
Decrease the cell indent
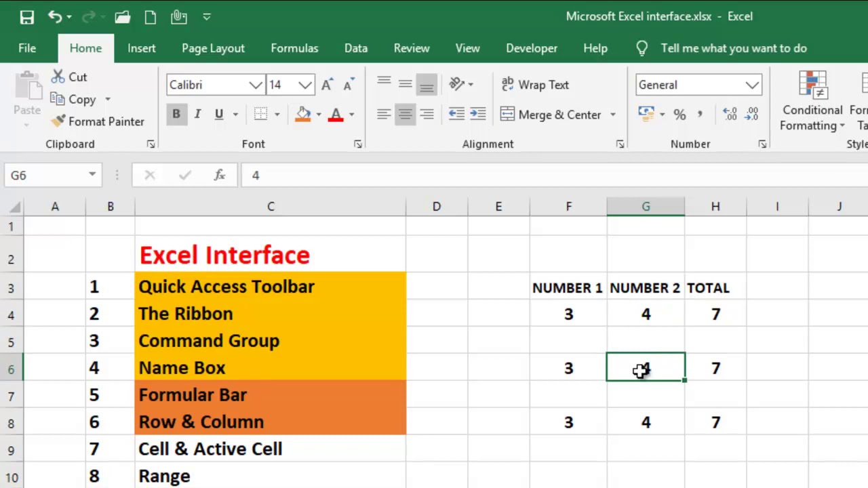pos(456,115)
